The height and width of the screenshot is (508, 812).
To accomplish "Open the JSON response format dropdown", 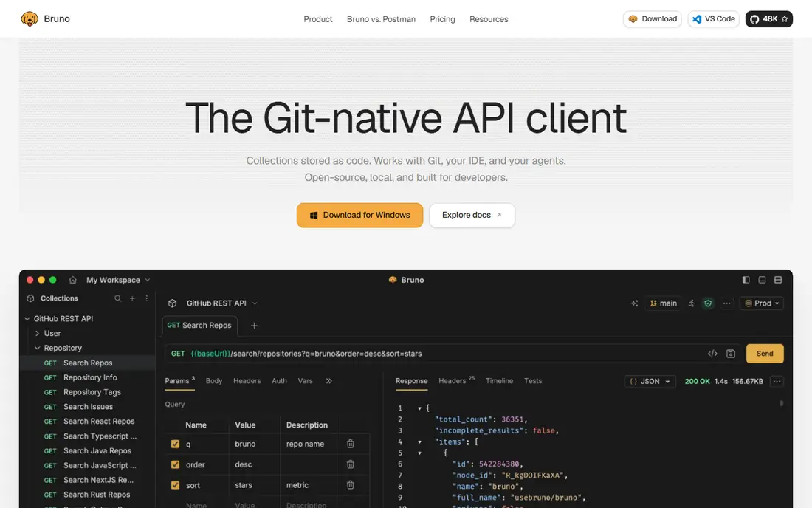I will tap(650, 382).
